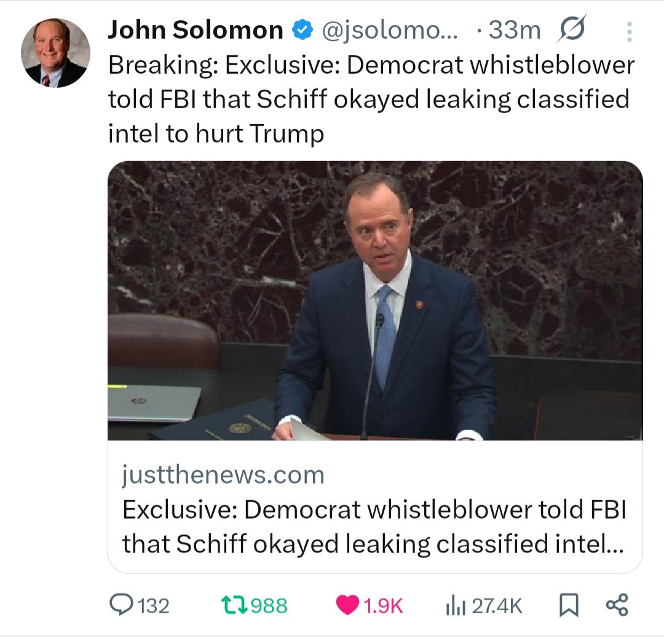Unlike the post with the pink heart
This screenshot has width=664, height=644.
(348, 606)
